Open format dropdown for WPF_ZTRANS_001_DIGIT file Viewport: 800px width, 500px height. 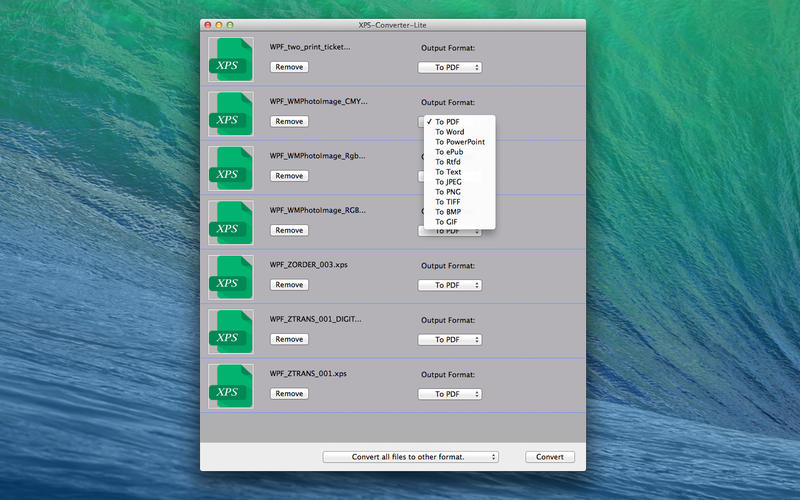(x=450, y=339)
